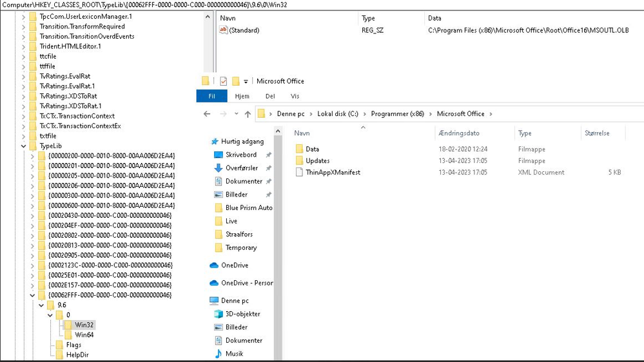Switch to the Vis ribbon tab
This screenshot has width=644, height=362.
(x=295, y=97)
